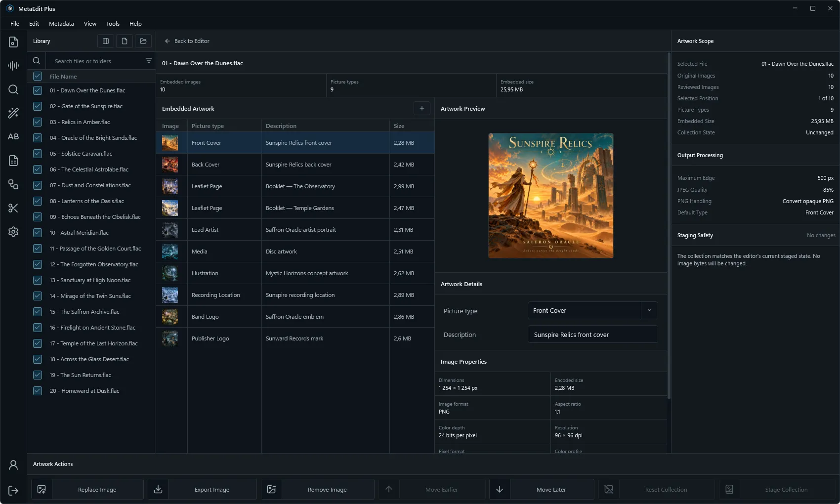
Task: Click the Export Image download icon
Action: point(158,489)
